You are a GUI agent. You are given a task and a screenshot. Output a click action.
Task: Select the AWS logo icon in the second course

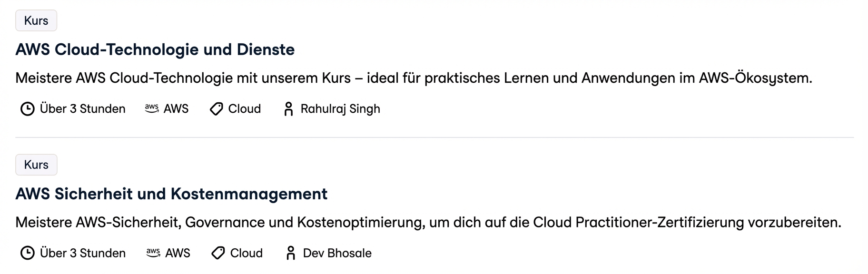coord(154,253)
